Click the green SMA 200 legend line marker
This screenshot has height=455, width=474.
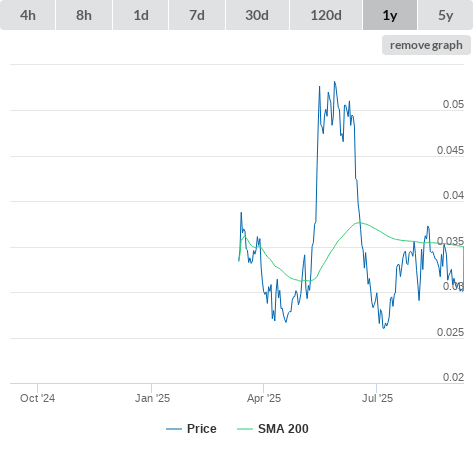point(245,429)
